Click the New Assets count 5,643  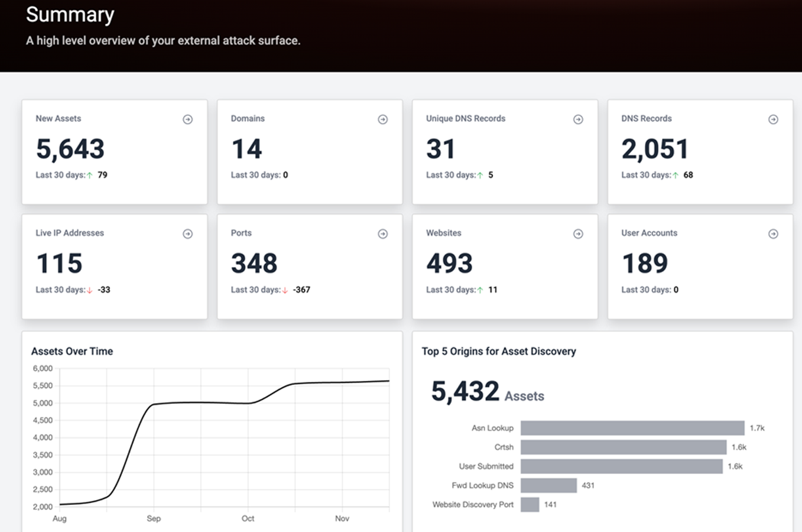pos(70,149)
